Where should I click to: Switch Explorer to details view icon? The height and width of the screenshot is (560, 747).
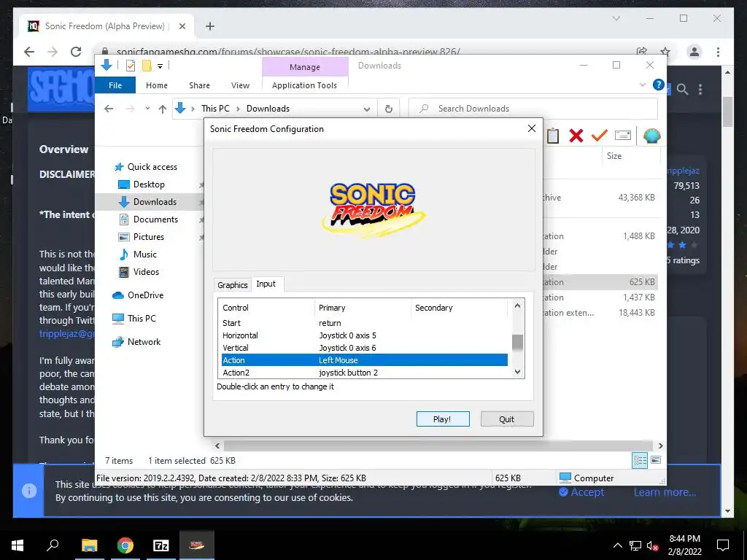point(639,460)
